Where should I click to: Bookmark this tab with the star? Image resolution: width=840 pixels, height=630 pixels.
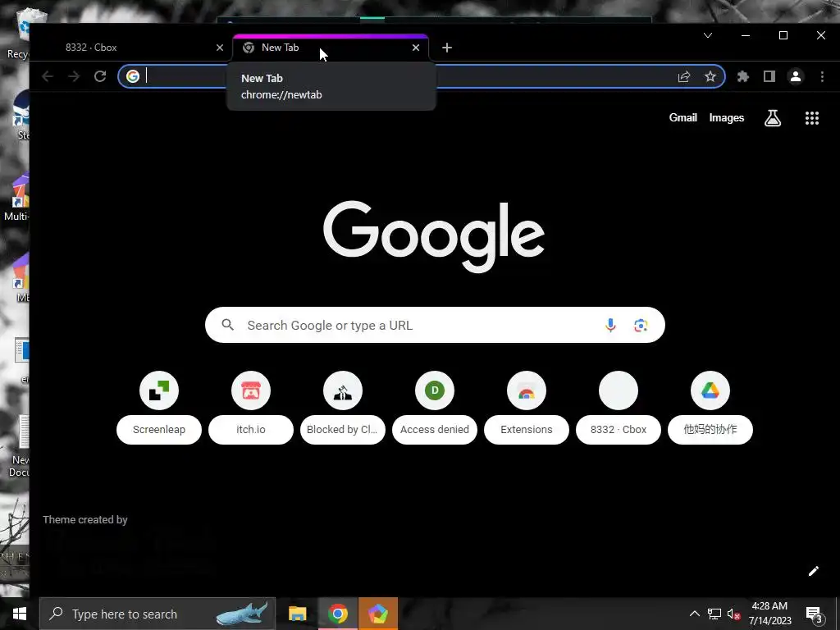click(710, 76)
